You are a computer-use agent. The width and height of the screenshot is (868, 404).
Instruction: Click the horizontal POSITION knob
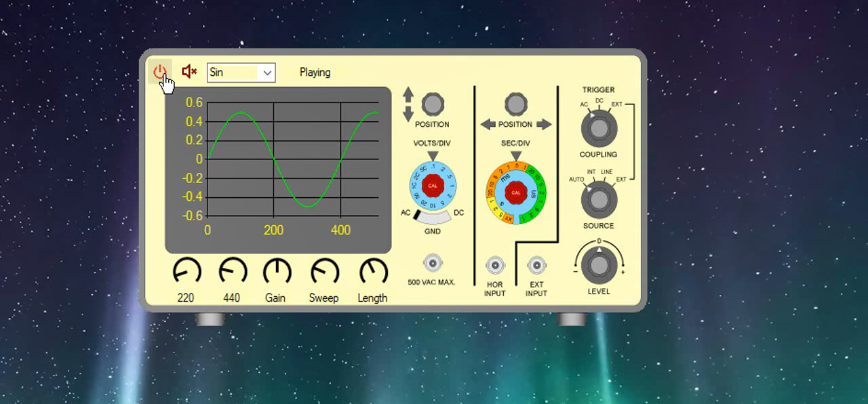click(516, 104)
